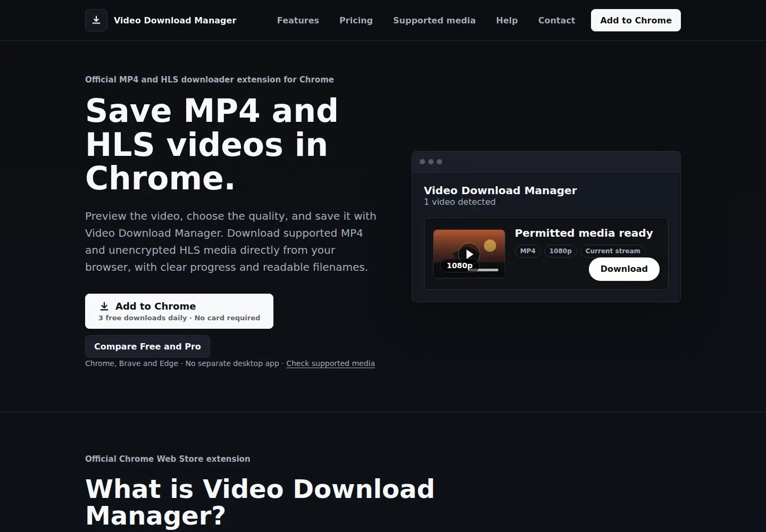Click the Download button in the mockup
Viewport: 766px width, 532px height.
624,269
